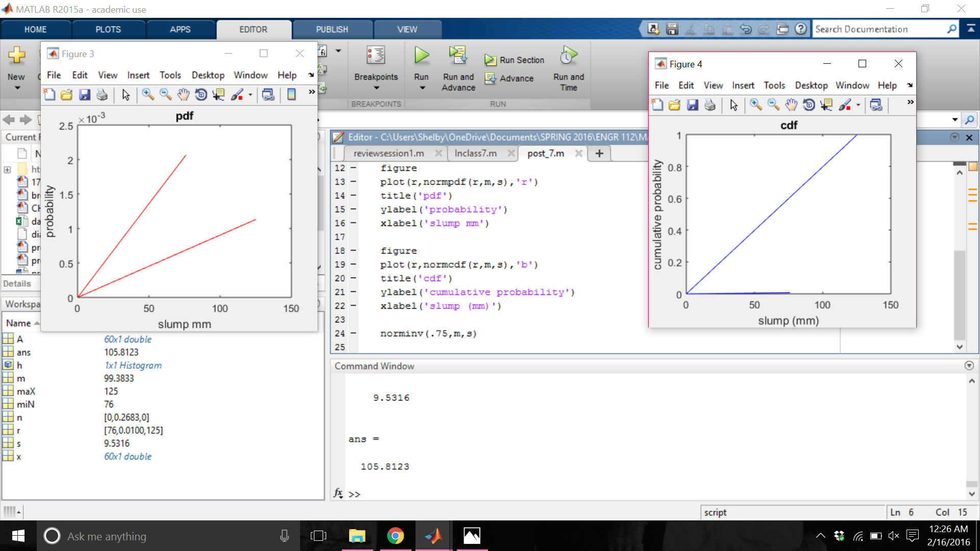Click the MATLAB taskbar icon in system tray
Viewport: 980px width, 551px height.
pyautogui.click(x=433, y=536)
